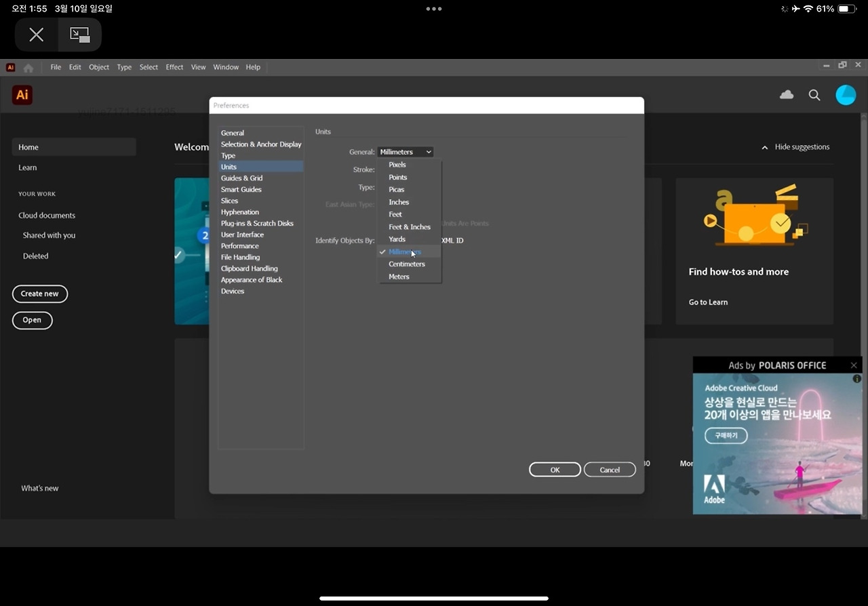The image size is (868, 606).
Task: Confirm preferences with OK button
Action: [x=555, y=470]
